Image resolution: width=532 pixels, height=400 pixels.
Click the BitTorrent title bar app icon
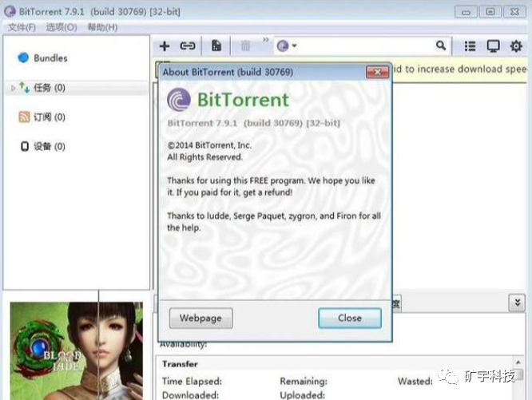click(x=10, y=11)
